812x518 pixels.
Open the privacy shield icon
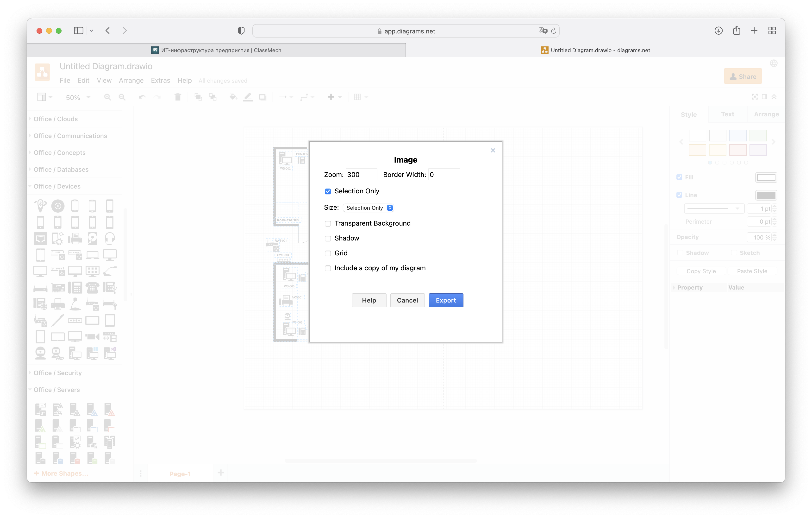(x=241, y=31)
